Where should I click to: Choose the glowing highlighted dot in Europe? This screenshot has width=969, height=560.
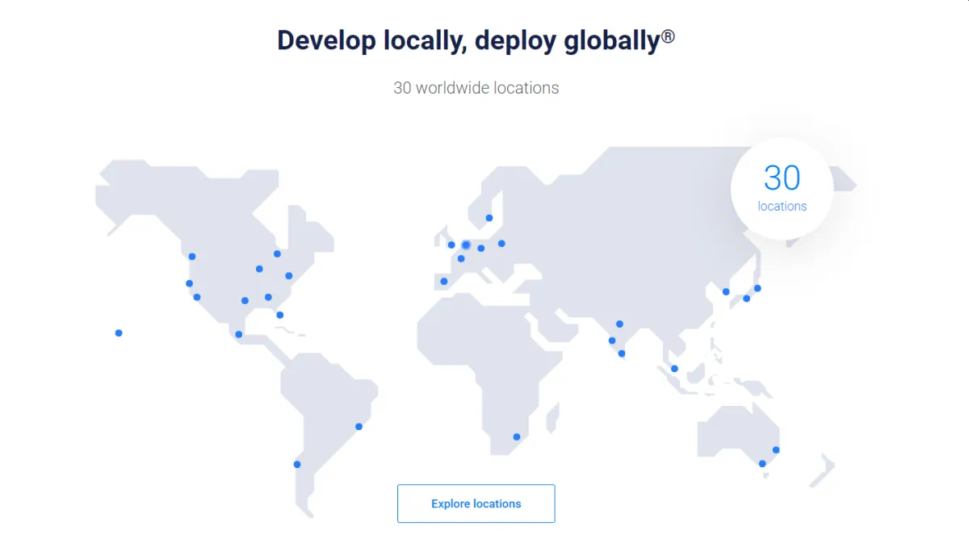466,244
